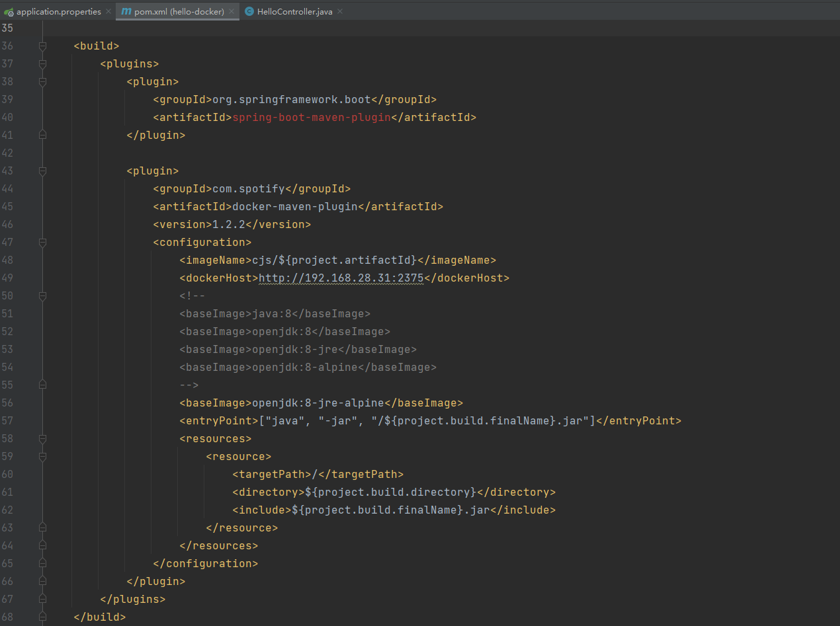Click the </configuration> fold marker at line 65
This screenshot has width=840, height=626.
point(43,564)
